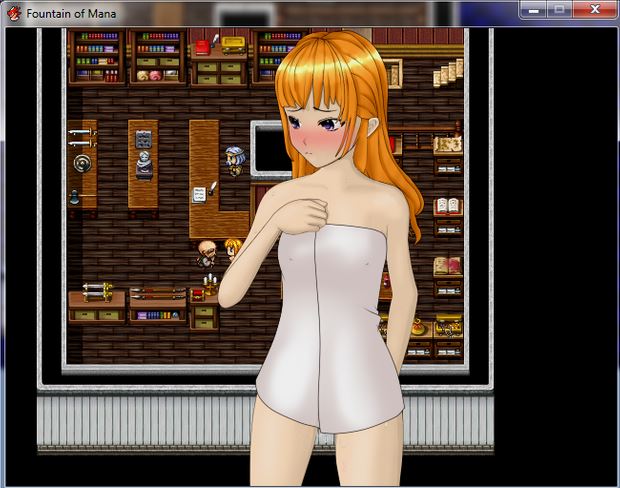Screen dimensions: 620x488
Task: Click the Fountain of Mana title bar icon
Action: 13,13
